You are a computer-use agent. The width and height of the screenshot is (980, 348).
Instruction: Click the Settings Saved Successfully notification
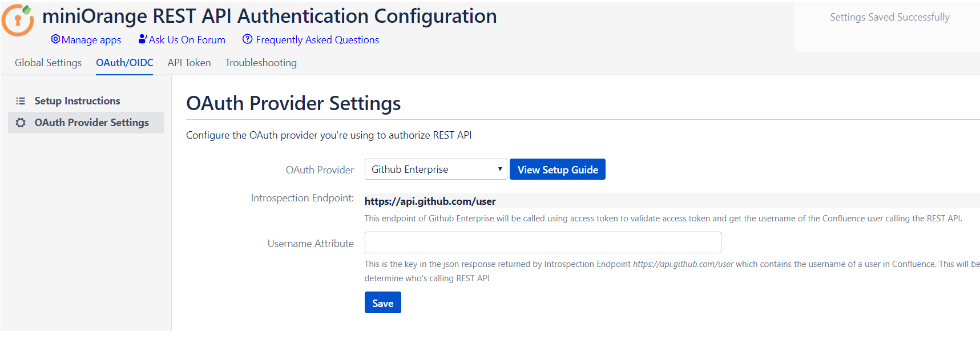point(889,17)
